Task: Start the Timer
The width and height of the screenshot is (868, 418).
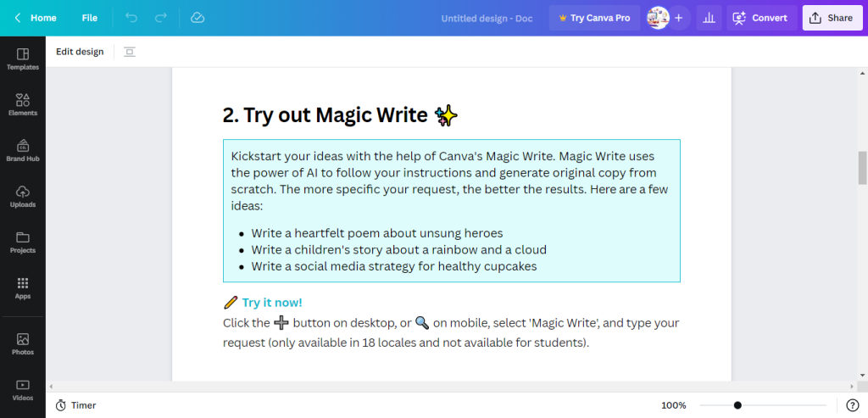Action: [x=75, y=405]
